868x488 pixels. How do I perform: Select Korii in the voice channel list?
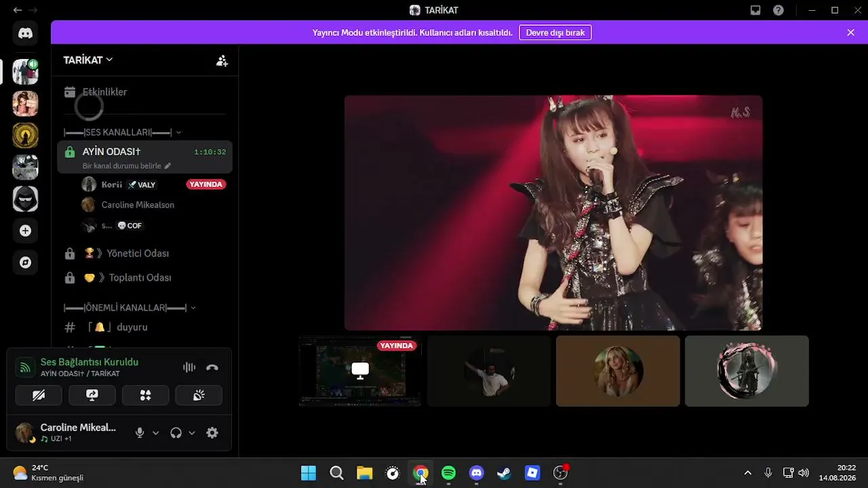point(112,184)
